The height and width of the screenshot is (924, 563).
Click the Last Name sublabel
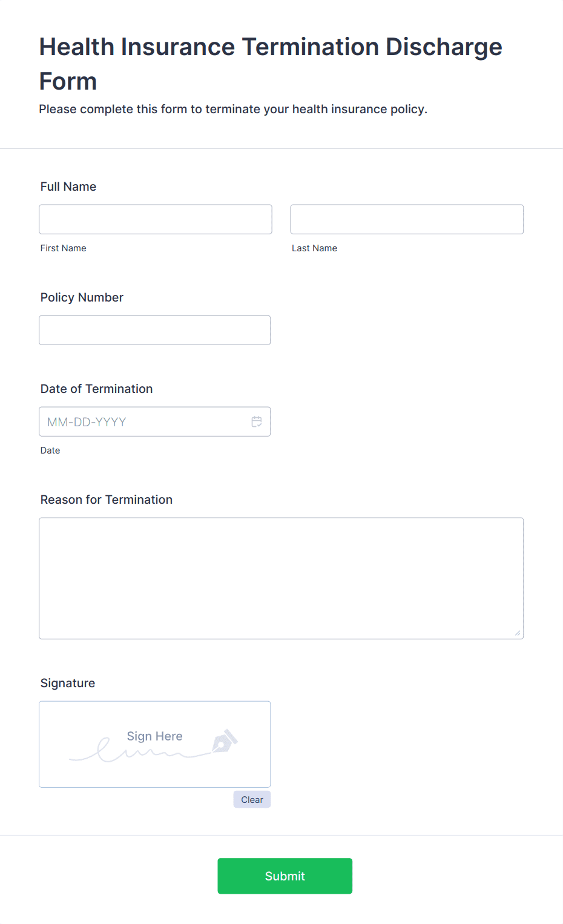point(315,248)
